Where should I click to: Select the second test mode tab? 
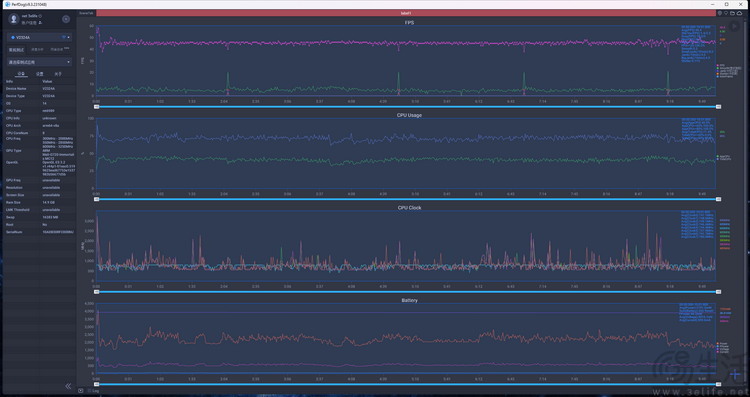click(37, 49)
